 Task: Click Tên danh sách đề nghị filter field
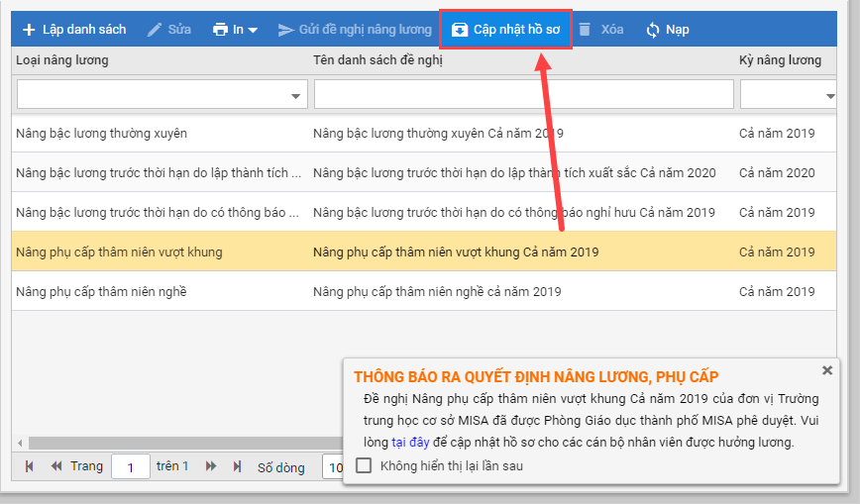coord(523,94)
